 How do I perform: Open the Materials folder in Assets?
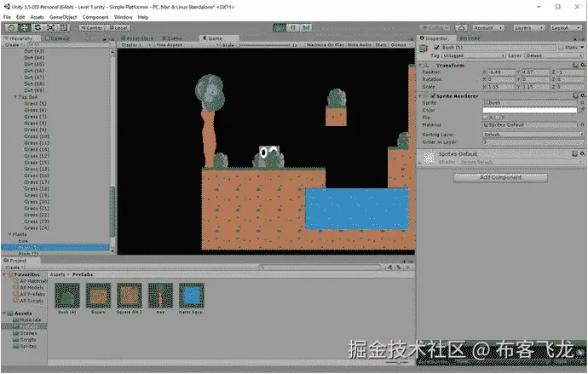point(27,320)
